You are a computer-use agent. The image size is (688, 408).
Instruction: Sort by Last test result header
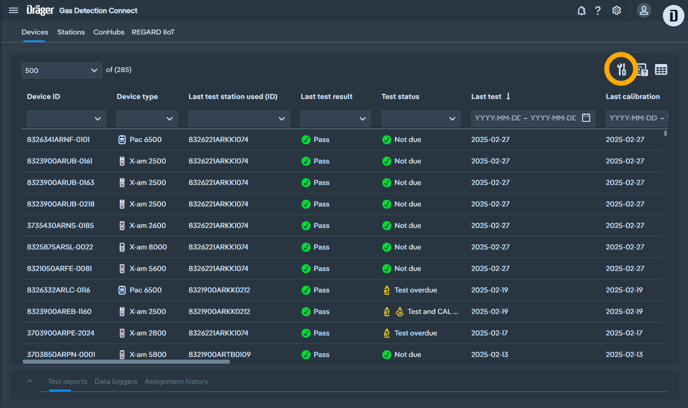326,97
